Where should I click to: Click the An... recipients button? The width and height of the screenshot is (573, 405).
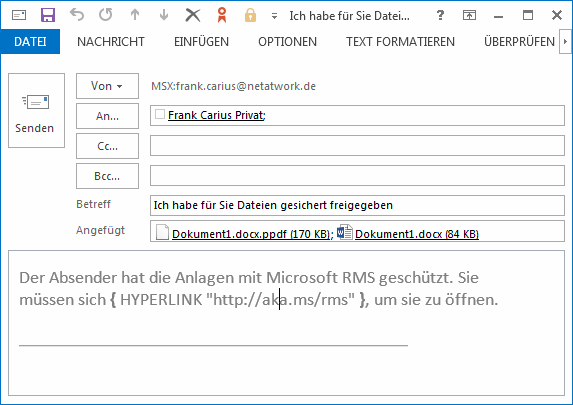click(107, 116)
